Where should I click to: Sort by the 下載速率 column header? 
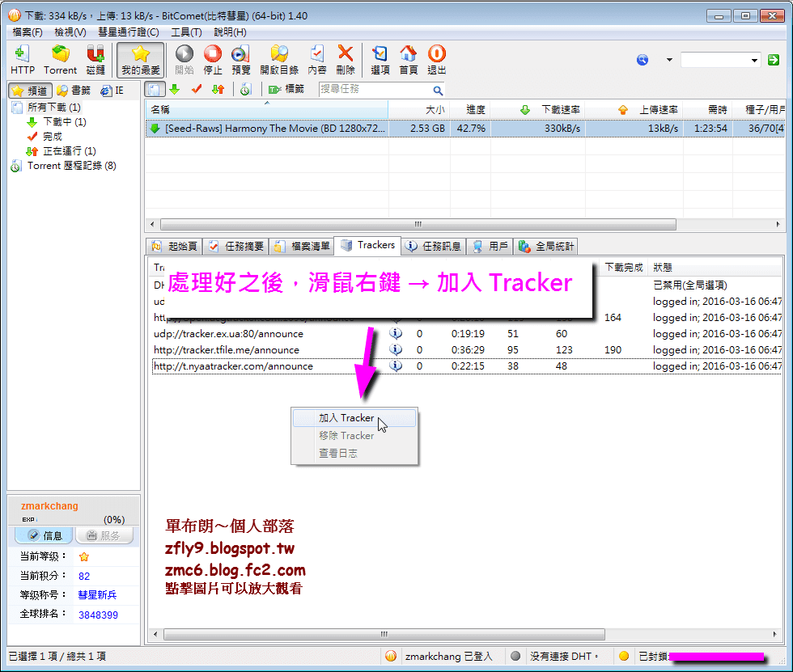click(x=537, y=110)
